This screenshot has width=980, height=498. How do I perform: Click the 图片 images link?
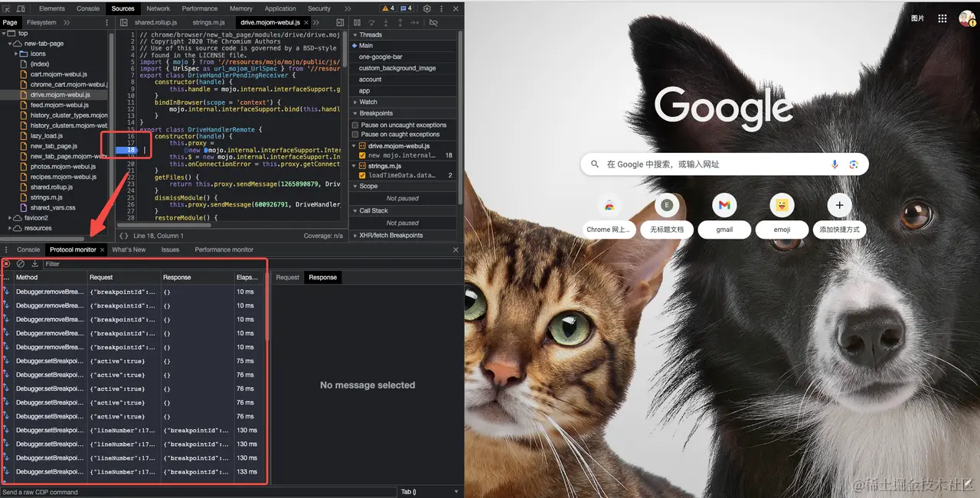click(x=918, y=18)
